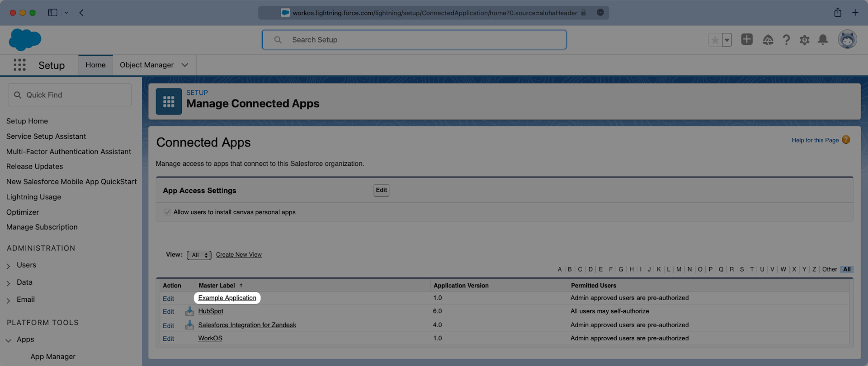868x366 pixels.
Task: Switch to the Home tab
Action: pyautogui.click(x=95, y=65)
